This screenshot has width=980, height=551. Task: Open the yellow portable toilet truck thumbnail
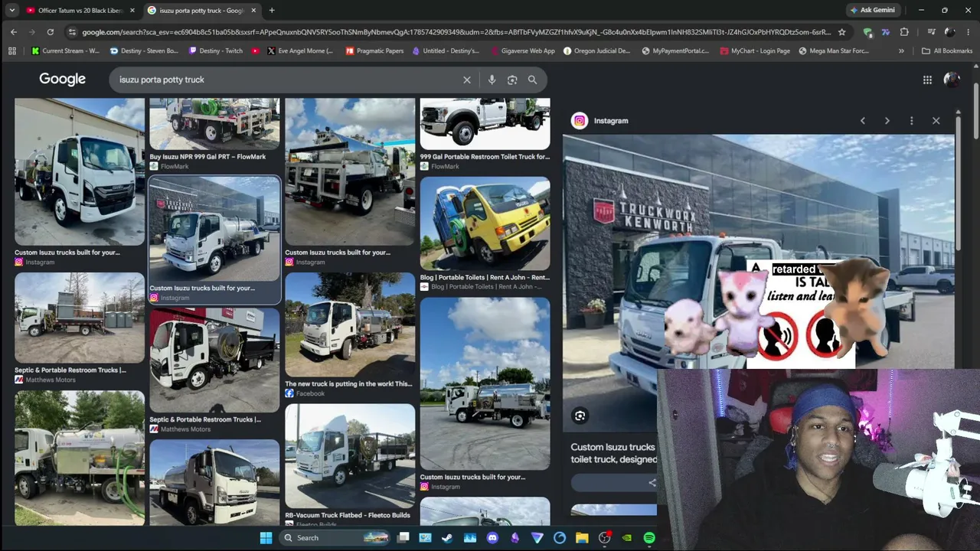coord(485,223)
